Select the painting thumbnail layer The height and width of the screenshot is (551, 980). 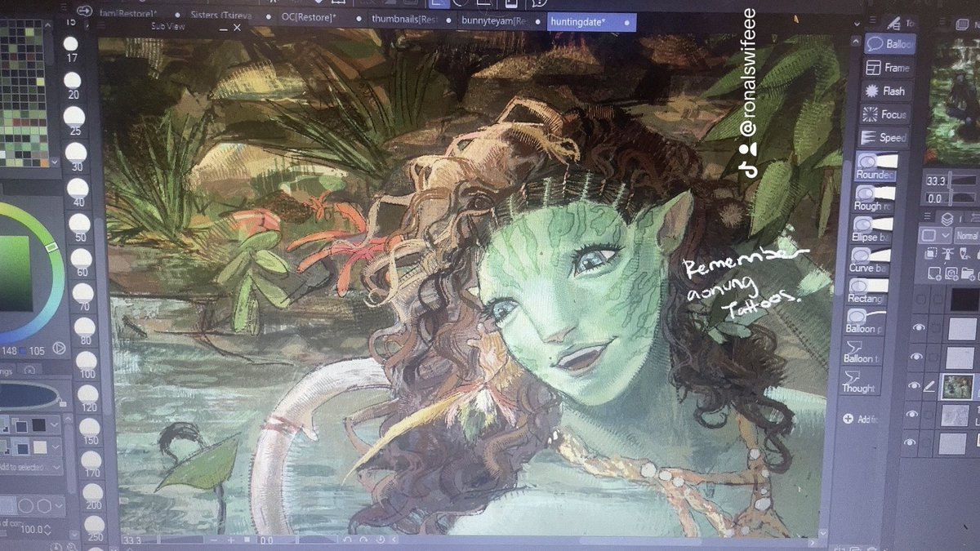click(x=956, y=387)
